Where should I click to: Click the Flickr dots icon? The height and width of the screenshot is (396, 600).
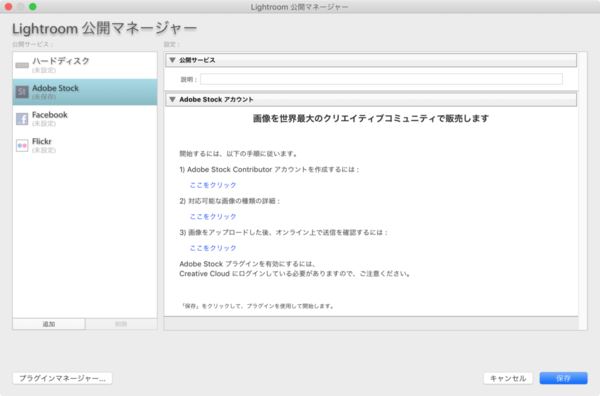[x=22, y=145]
